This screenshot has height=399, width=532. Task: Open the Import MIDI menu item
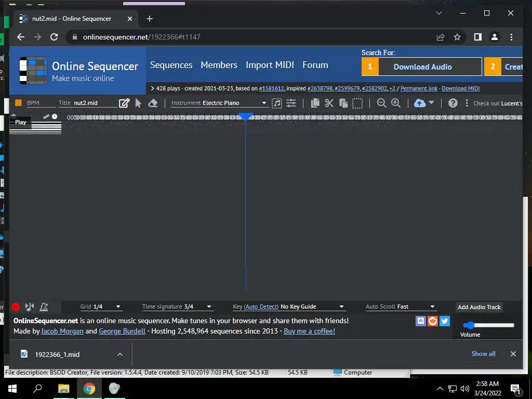(270, 65)
